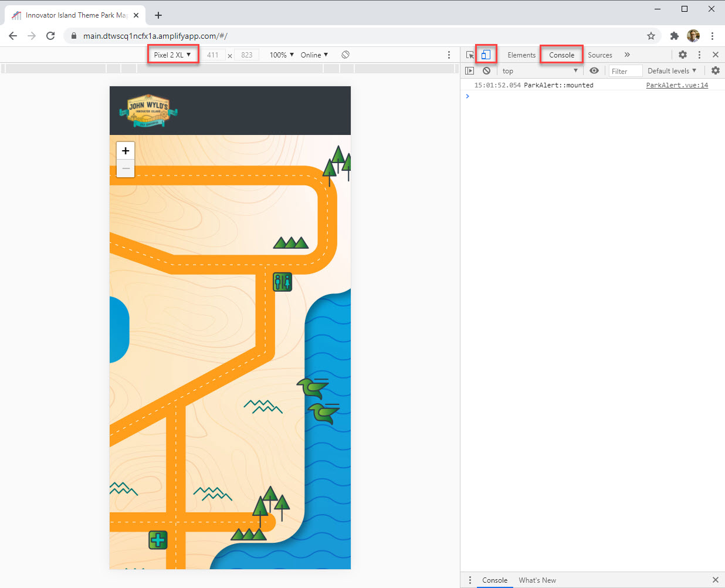Open the Default levels dropdown
The height and width of the screenshot is (588, 725).
point(672,70)
